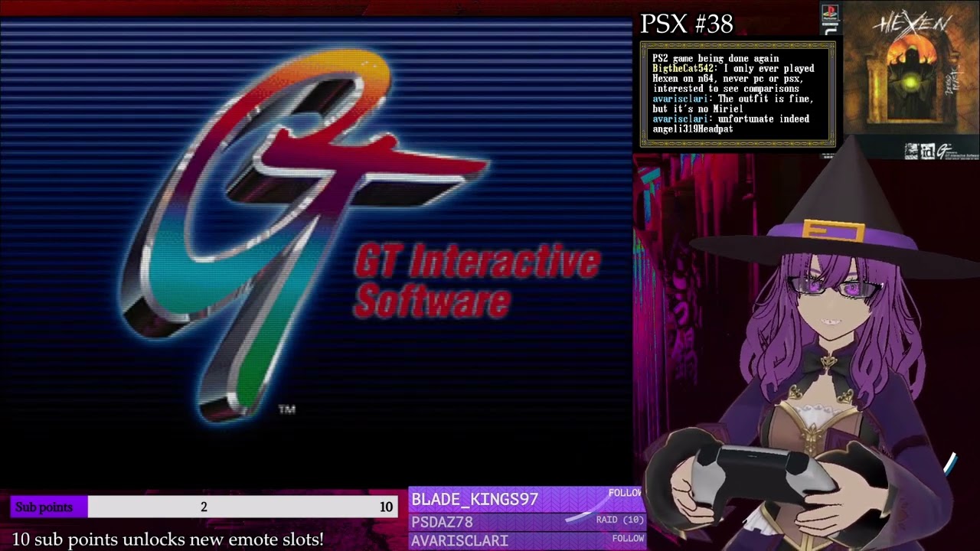The height and width of the screenshot is (551, 980).
Task: Click the avatar's purple glasses
Action: pyautogui.click(x=836, y=288)
